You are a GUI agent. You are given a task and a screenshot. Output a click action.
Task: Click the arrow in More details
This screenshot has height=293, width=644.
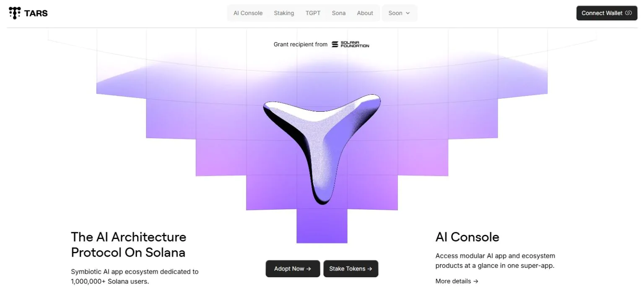[475, 281]
